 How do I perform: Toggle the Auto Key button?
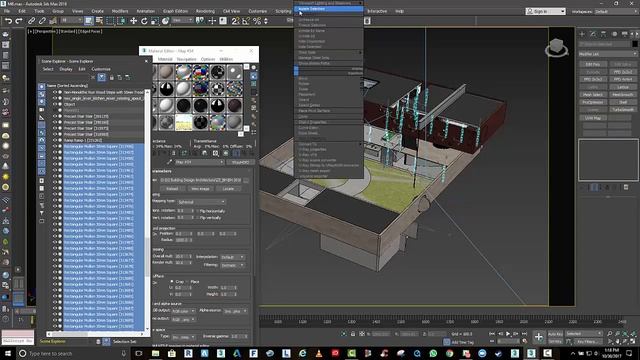[x=555, y=334]
